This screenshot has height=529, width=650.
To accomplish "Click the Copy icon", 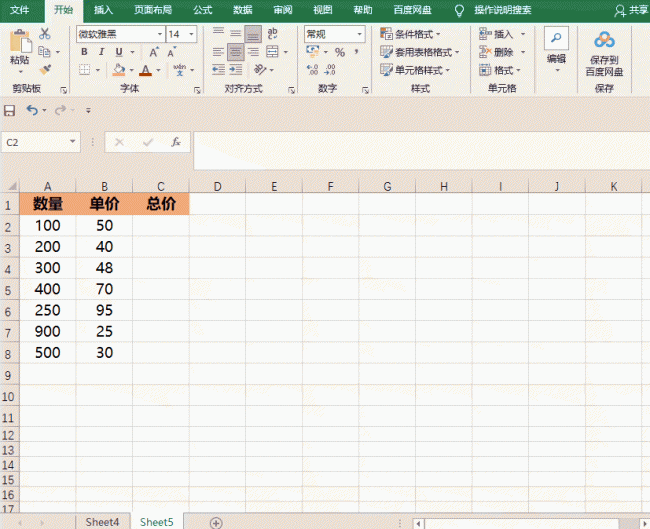I will (44, 52).
